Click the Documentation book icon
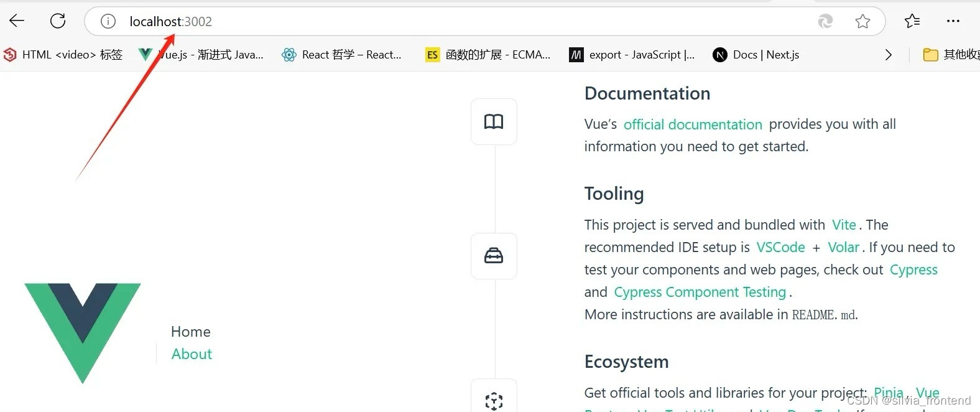Image resolution: width=980 pixels, height=412 pixels. click(x=494, y=121)
